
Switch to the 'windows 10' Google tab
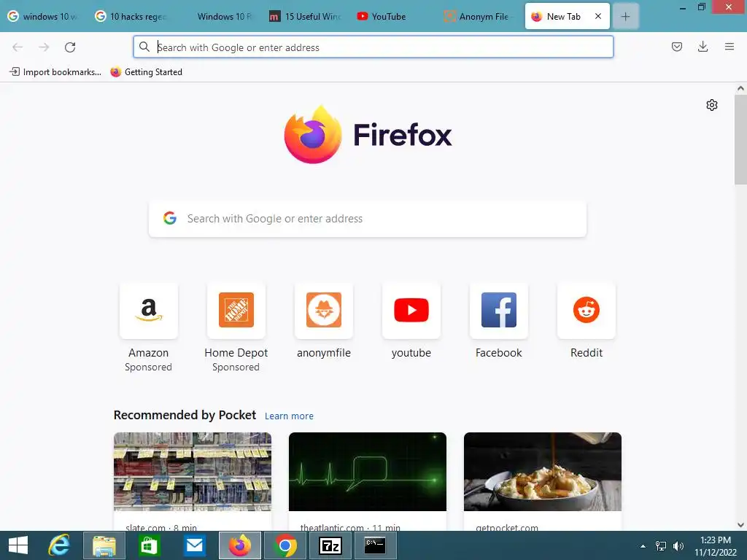click(x=43, y=17)
